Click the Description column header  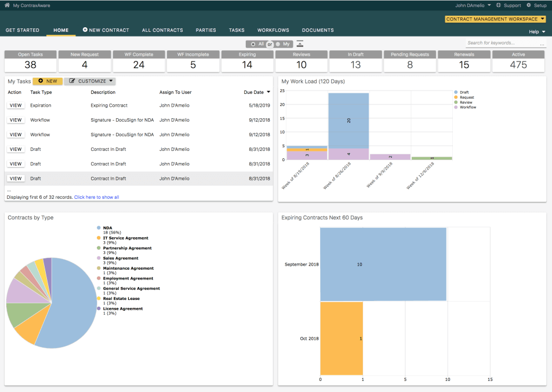tap(103, 92)
